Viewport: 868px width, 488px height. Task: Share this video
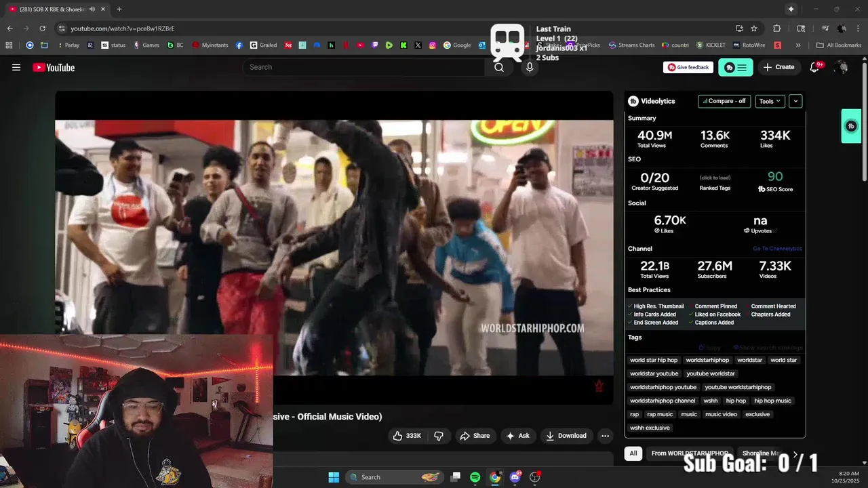[475, 436]
